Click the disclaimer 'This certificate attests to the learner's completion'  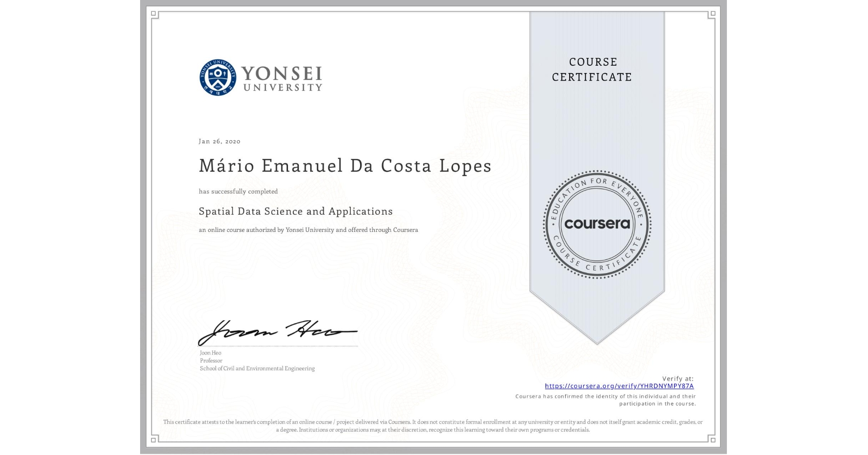click(433, 426)
